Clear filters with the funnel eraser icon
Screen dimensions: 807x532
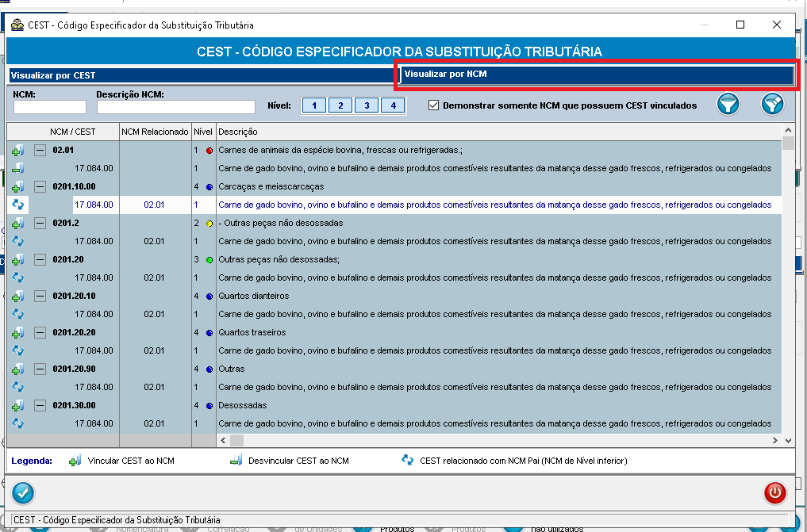[x=773, y=104]
